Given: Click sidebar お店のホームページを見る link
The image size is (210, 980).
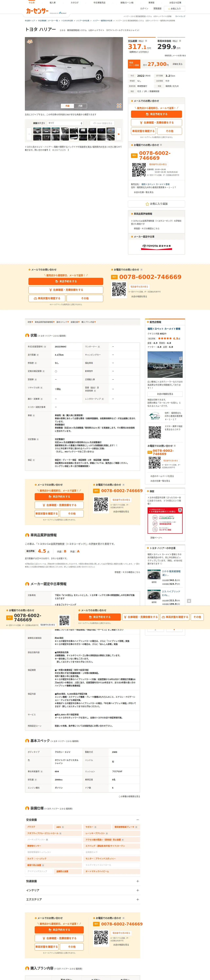Looking at the screenshot, I should point(162,476).
